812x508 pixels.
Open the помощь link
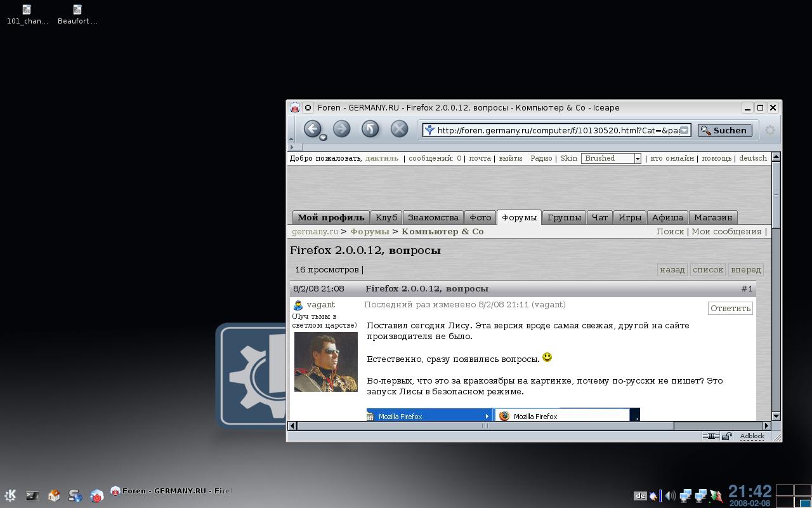click(x=716, y=158)
